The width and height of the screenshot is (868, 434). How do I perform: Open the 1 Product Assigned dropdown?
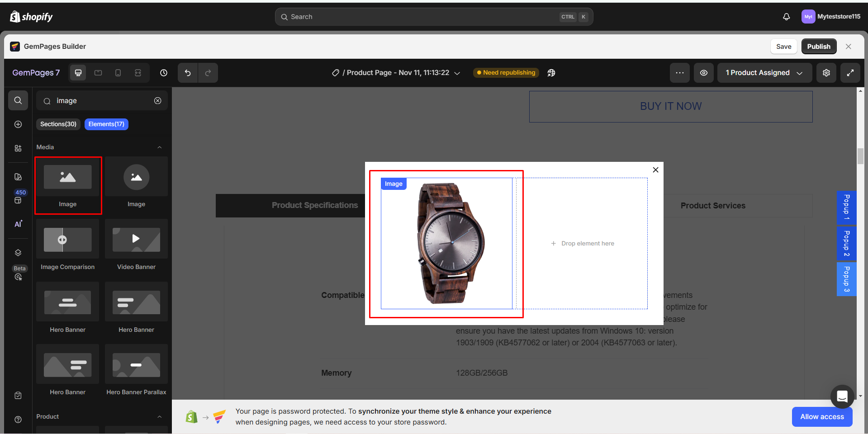(x=764, y=73)
